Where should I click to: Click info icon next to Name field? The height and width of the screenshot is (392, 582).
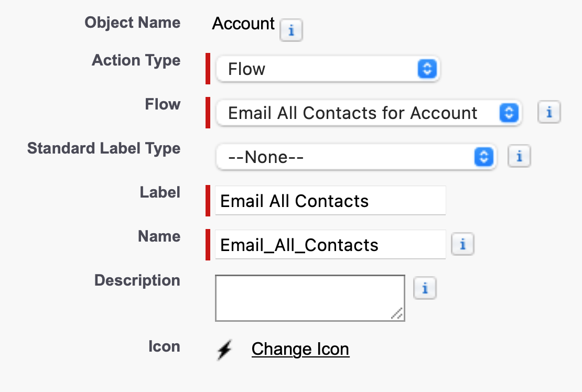pyautogui.click(x=462, y=244)
